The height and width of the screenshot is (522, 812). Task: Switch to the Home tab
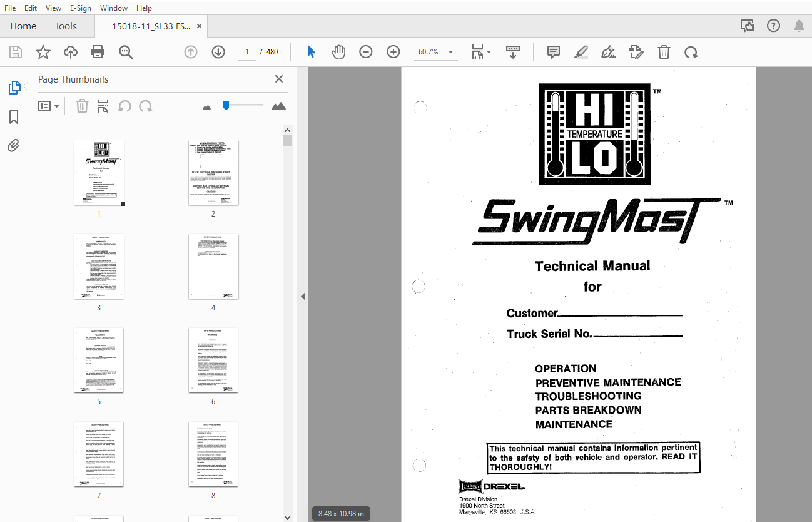click(23, 26)
